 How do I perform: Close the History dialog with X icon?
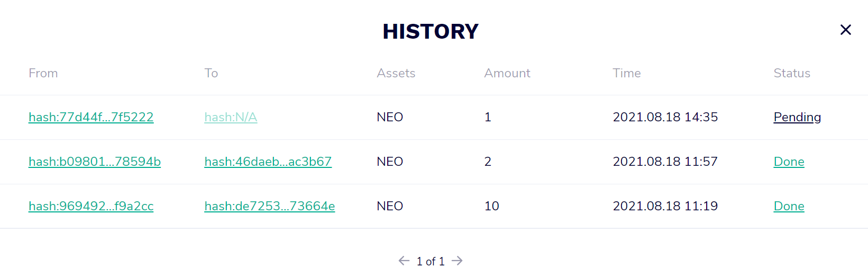(x=845, y=30)
